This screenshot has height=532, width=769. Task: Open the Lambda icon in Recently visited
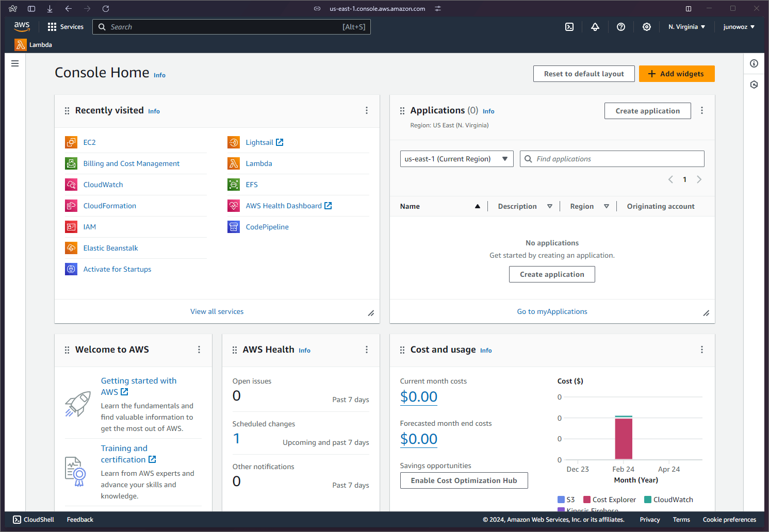click(x=234, y=163)
